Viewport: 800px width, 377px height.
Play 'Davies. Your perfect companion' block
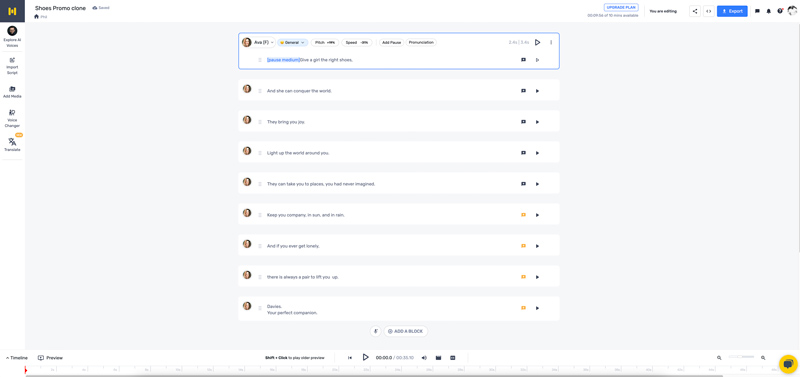[x=537, y=308]
